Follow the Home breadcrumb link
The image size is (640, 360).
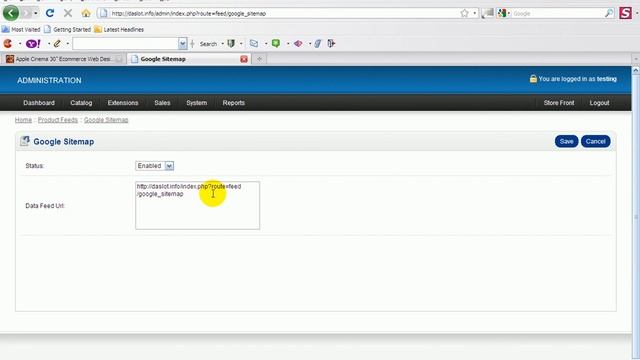coord(23,120)
